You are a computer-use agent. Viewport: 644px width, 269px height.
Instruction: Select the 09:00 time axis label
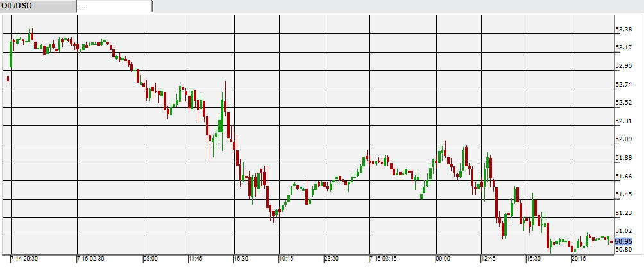coord(443,259)
